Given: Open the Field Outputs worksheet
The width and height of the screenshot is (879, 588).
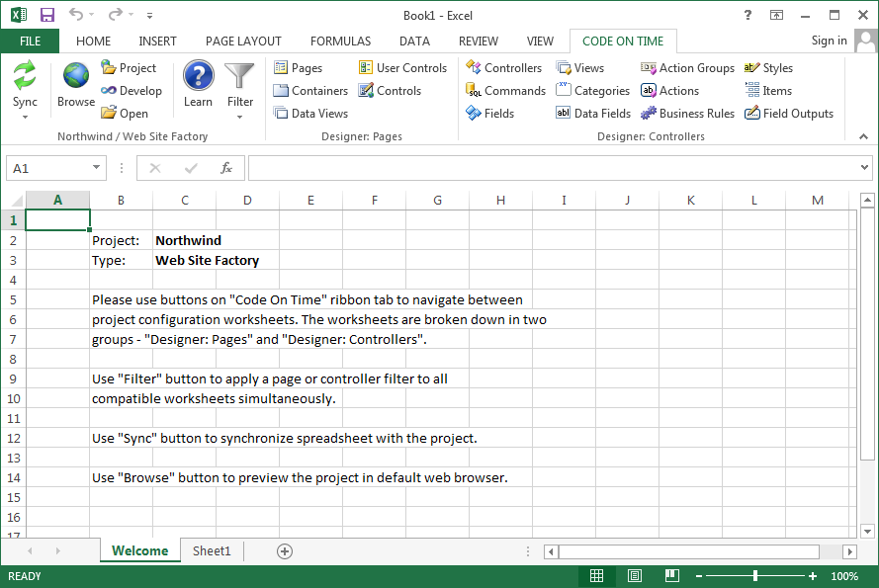Looking at the screenshot, I should pyautogui.click(x=789, y=114).
